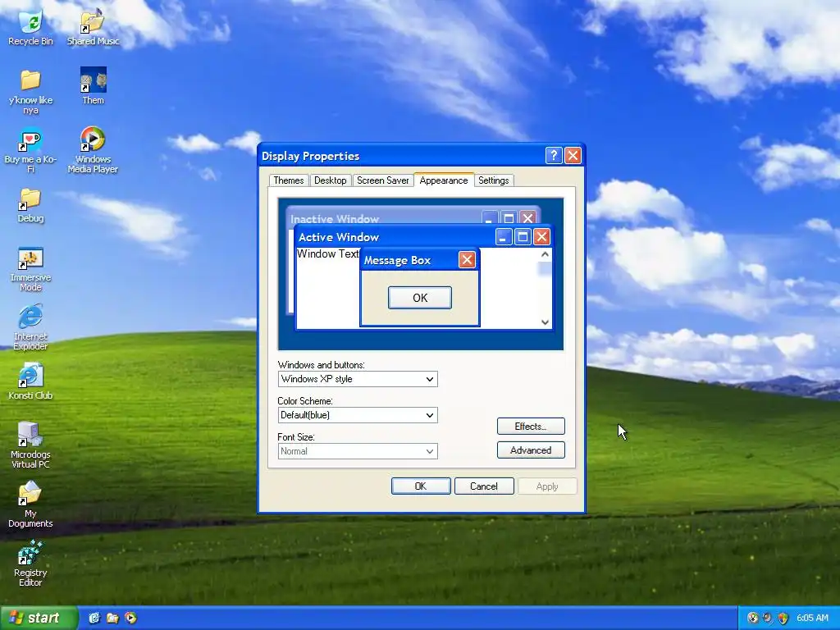Click the second system tray icon
Screen dimensions: 840x630
[768, 618]
